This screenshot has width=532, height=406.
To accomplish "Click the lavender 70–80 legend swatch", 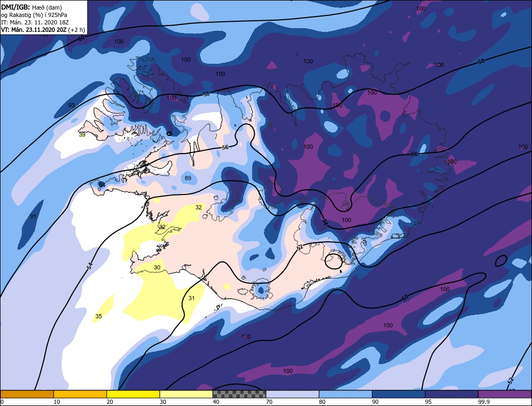I will [293, 394].
